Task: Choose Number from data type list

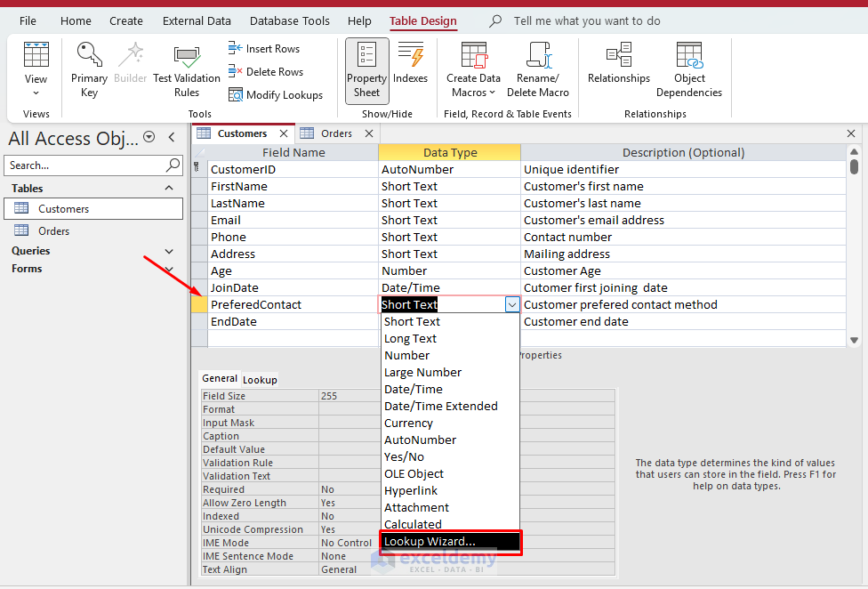Action: 451,355
